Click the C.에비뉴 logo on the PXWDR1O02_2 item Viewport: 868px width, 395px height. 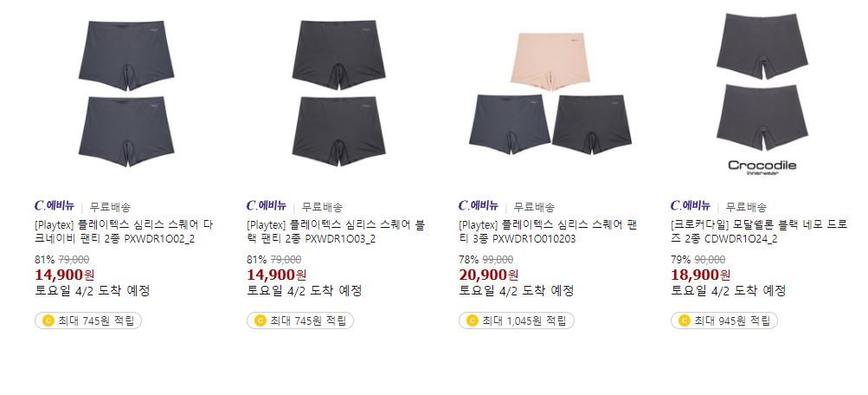point(55,206)
